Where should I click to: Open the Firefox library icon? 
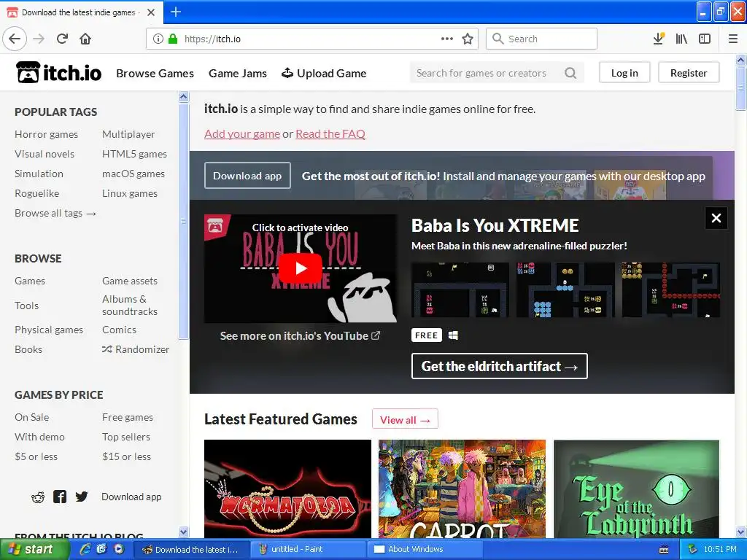pos(681,39)
